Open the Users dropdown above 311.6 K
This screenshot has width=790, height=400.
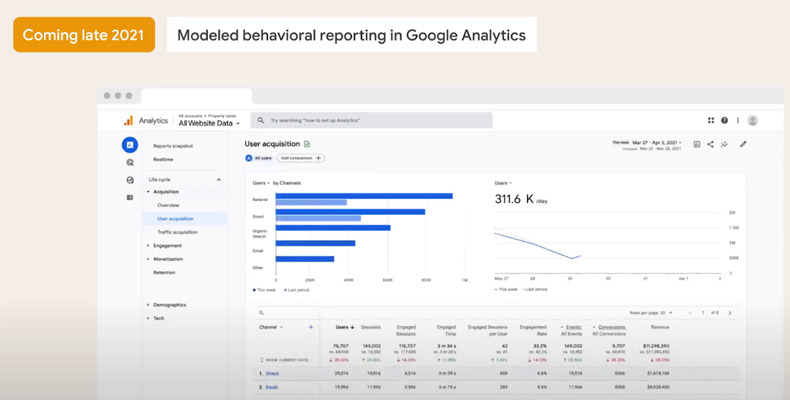[503, 183]
